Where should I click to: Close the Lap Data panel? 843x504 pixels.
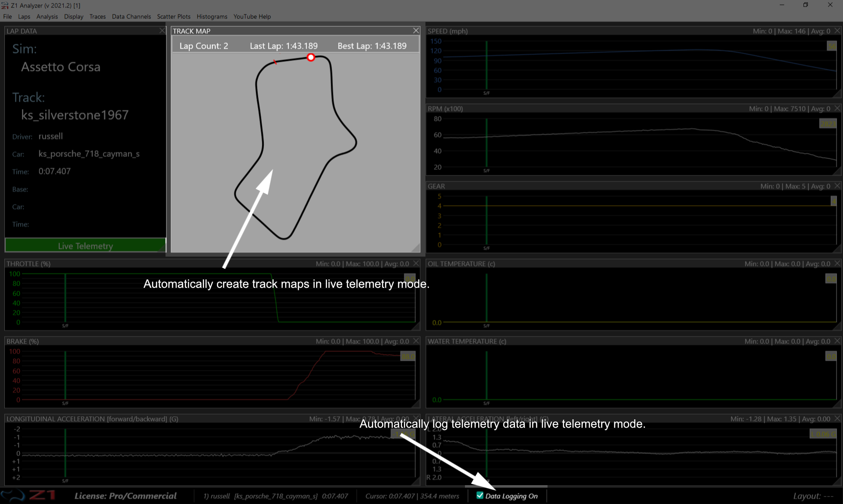(162, 31)
